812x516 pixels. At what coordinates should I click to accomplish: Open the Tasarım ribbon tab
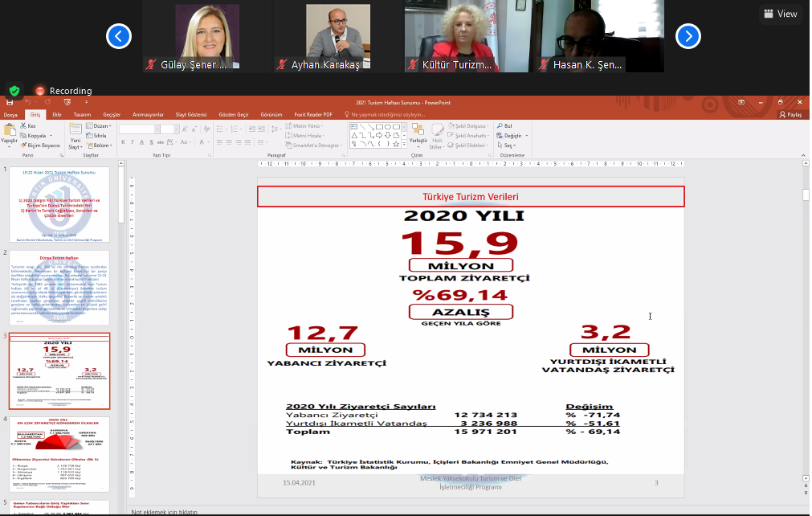click(x=82, y=115)
